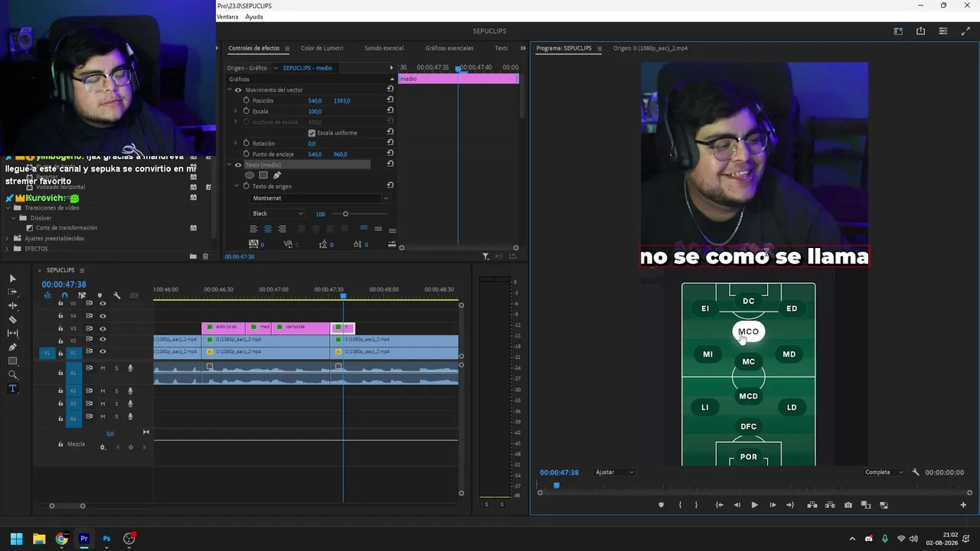Adjust the font size slider
980x551 pixels.
point(345,214)
